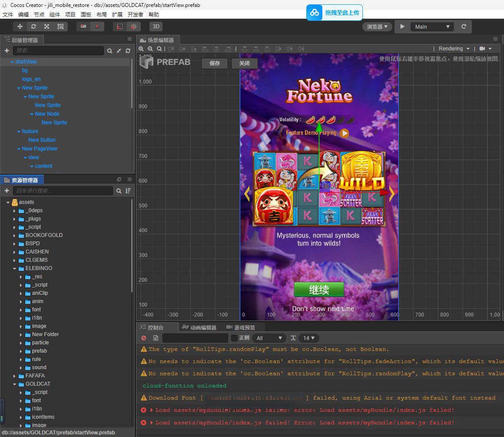Select the Rotate transform tool
The height and width of the screenshot is (437, 504).
coord(33,27)
